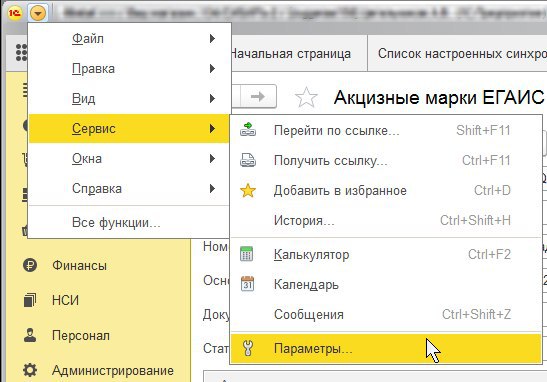Click the calculator icon
This screenshot has height=382, width=547.
coord(247,254)
